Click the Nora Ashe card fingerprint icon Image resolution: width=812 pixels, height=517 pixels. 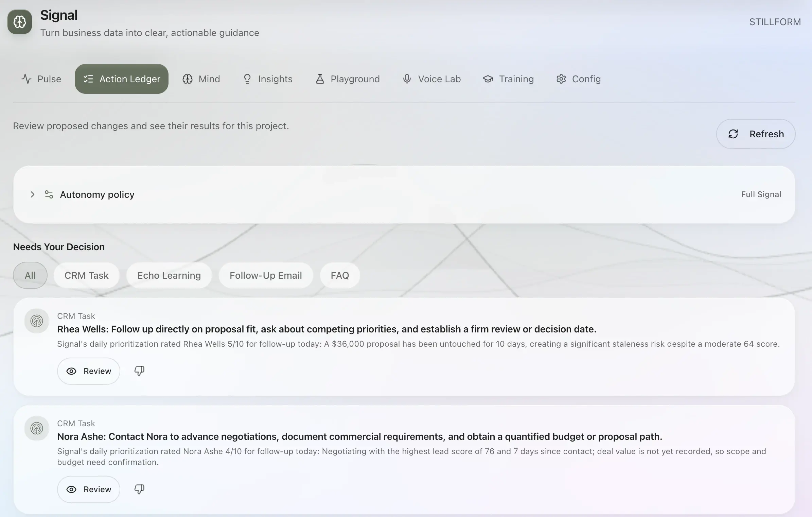[x=37, y=428]
